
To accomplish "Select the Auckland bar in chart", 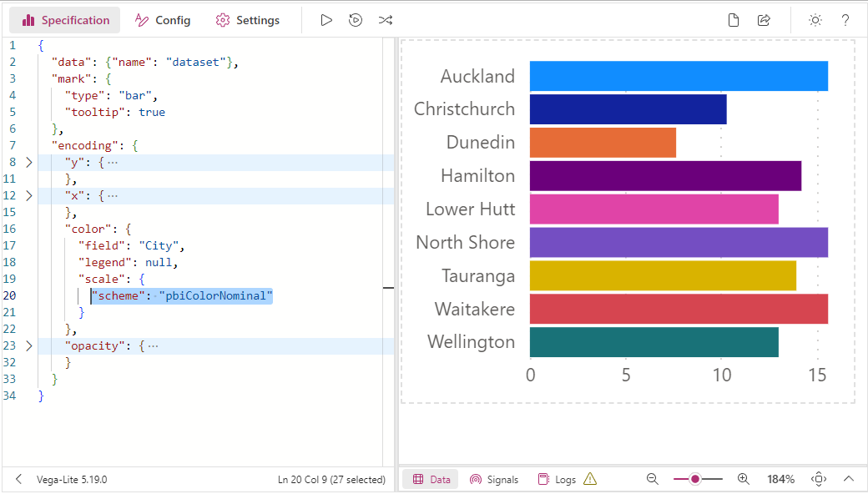I will pos(679,76).
